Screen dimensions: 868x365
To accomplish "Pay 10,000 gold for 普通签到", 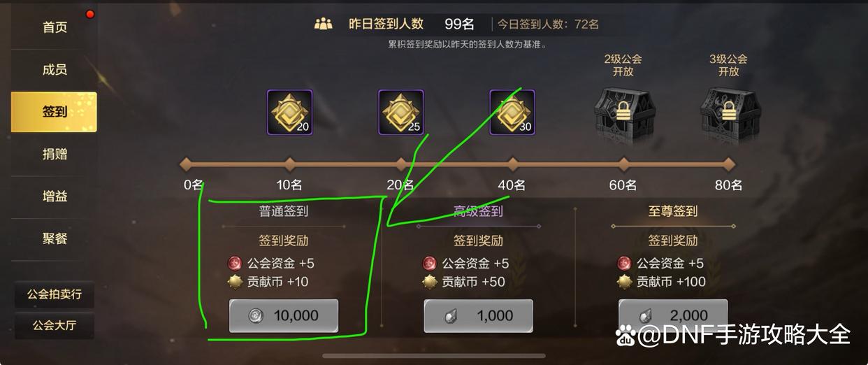I will click(x=284, y=316).
